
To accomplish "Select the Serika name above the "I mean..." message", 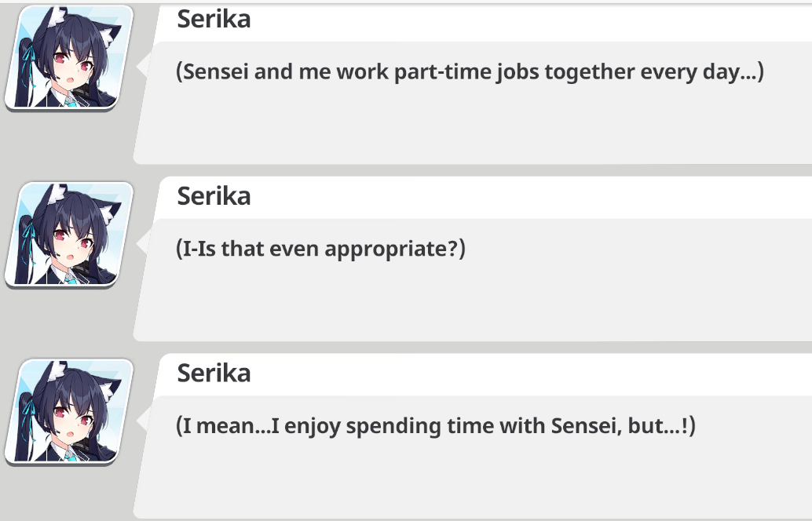I will (x=214, y=373).
